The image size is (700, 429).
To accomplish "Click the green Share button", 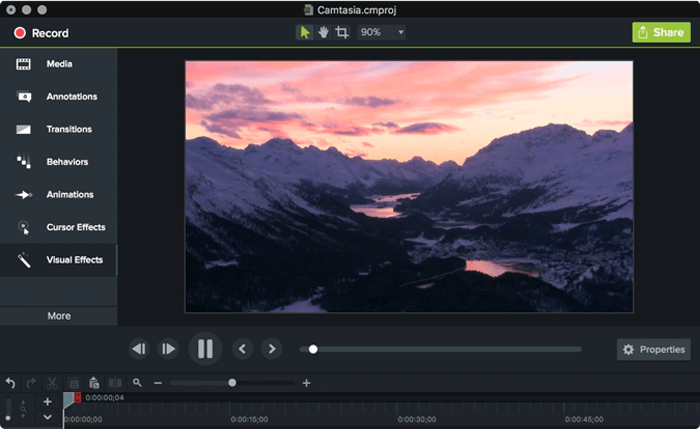I will click(661, 33).
